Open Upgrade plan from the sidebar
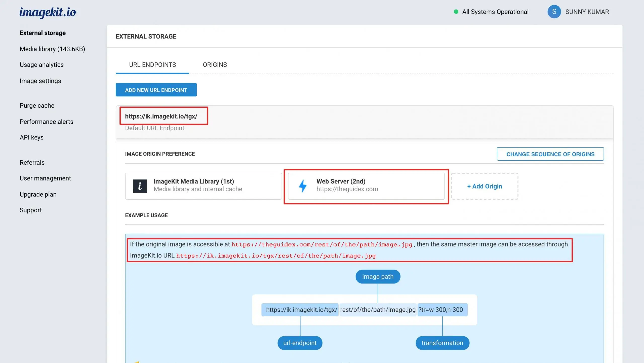 [x=38, y=194]
